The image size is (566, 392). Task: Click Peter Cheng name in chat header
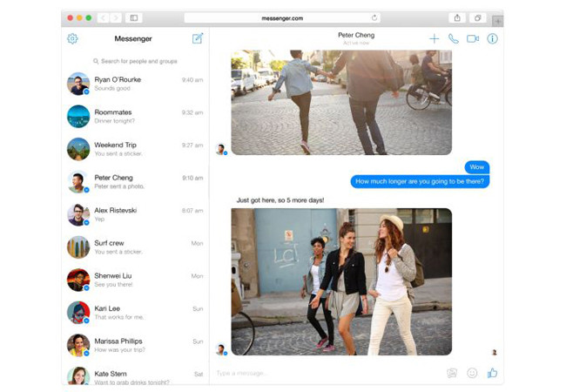[356, 35]
